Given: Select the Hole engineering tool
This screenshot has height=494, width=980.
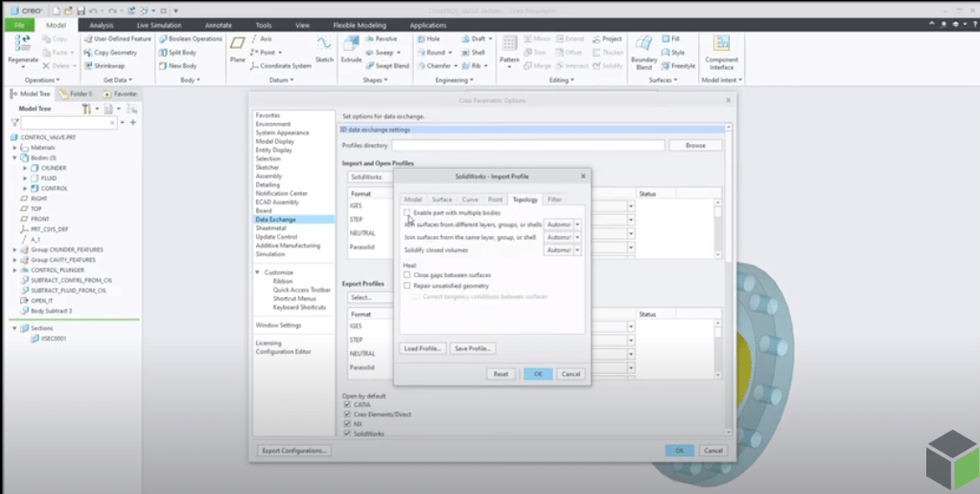Looking at the screenshot, I should 428,39.
